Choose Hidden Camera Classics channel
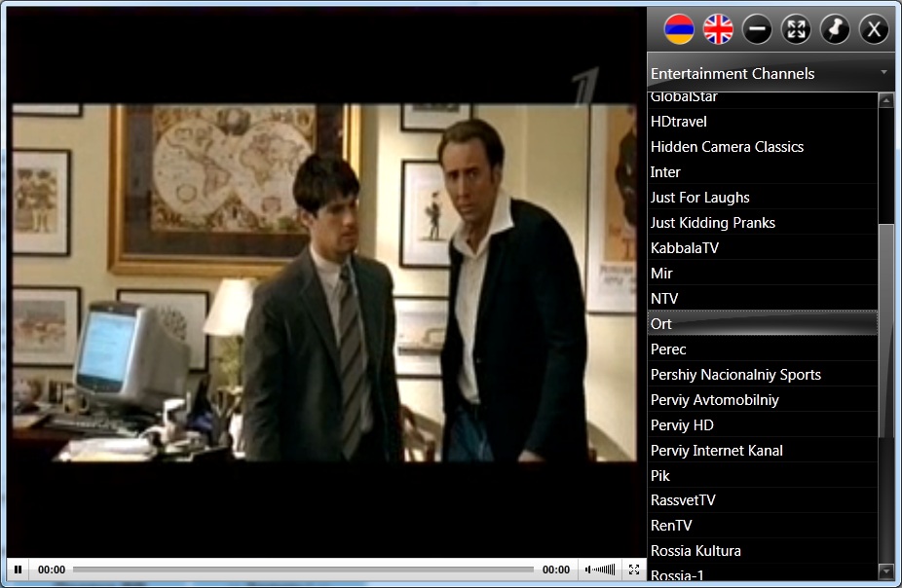Viewport: 902px width, 588px height. coord(762,147)
